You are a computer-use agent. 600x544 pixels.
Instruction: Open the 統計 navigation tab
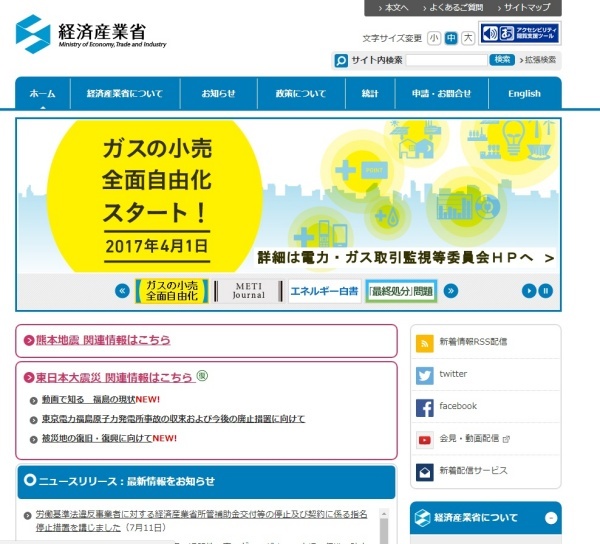(x=370, y=93)
